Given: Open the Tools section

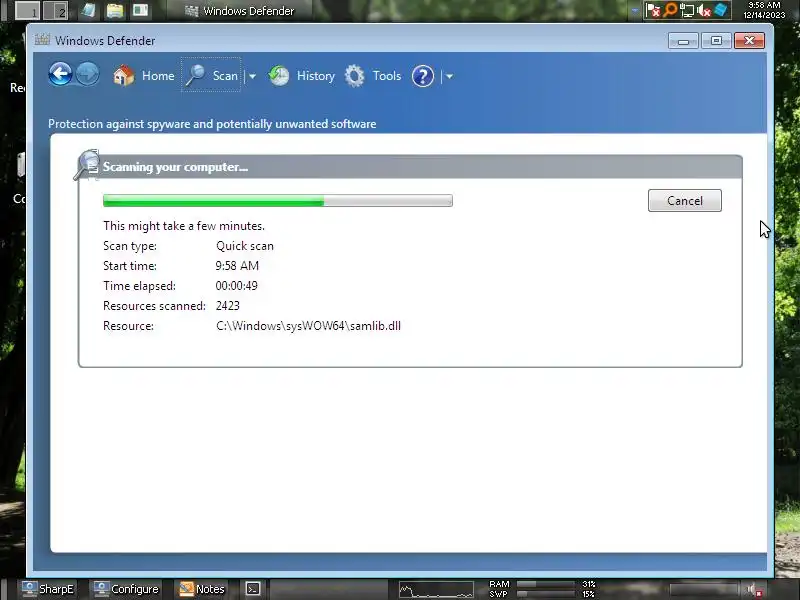Looking at the screenshot, I should [x=387, y=76].
